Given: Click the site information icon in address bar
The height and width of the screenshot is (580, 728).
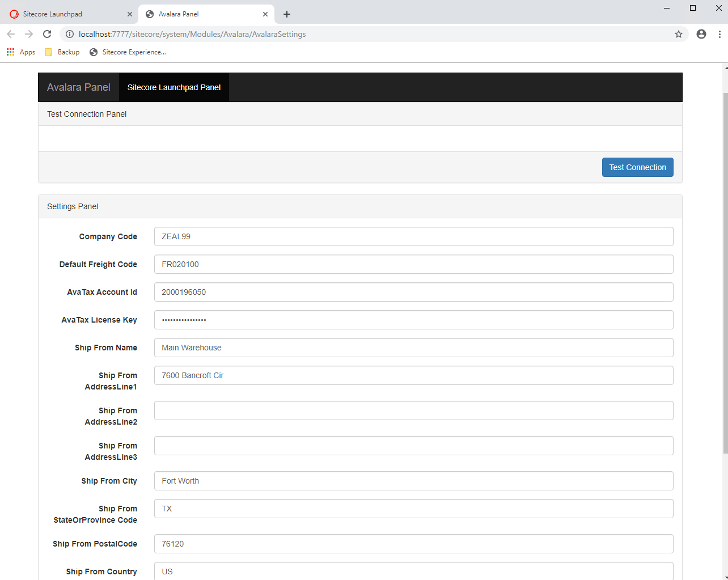Looking at the screenshot, I should (69, 34).
